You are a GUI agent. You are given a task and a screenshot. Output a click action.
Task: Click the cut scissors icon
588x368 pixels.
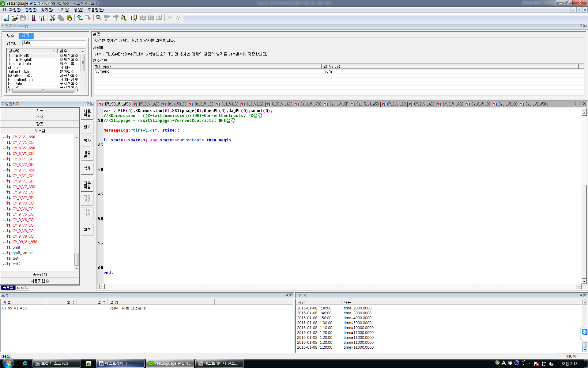click(52, 18)
